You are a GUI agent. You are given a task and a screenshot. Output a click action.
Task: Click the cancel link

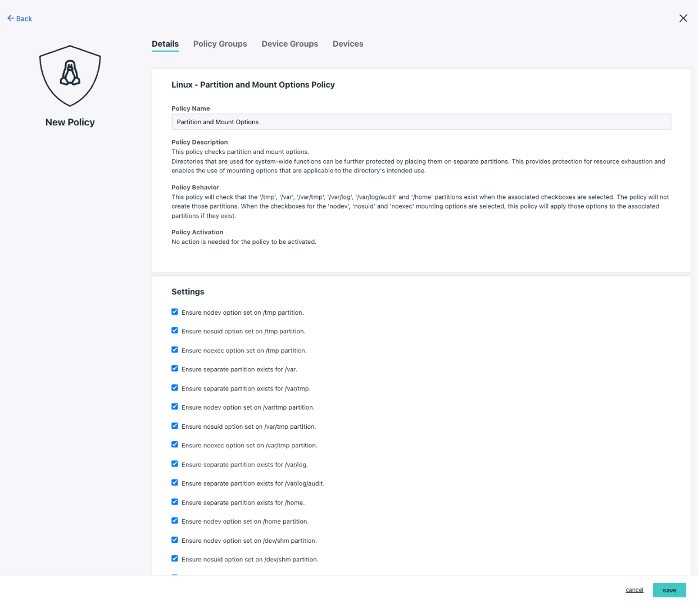pyautogui.click(x=634, y=590)
